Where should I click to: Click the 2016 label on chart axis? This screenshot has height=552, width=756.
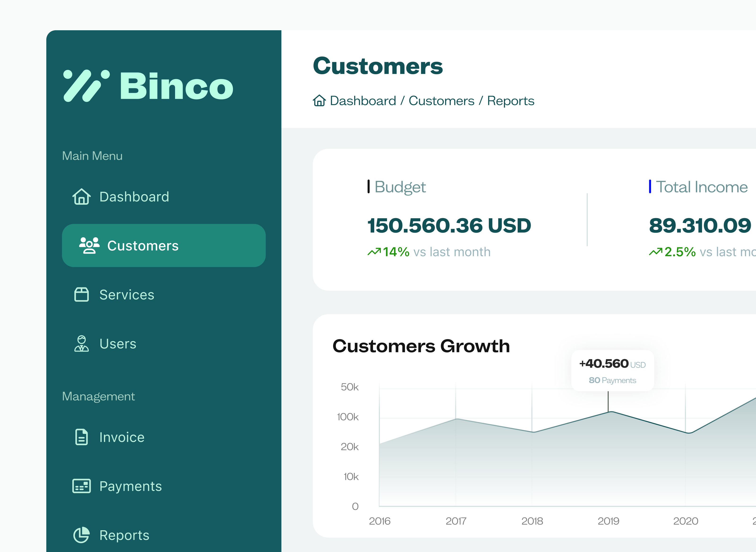pos(380,521)
